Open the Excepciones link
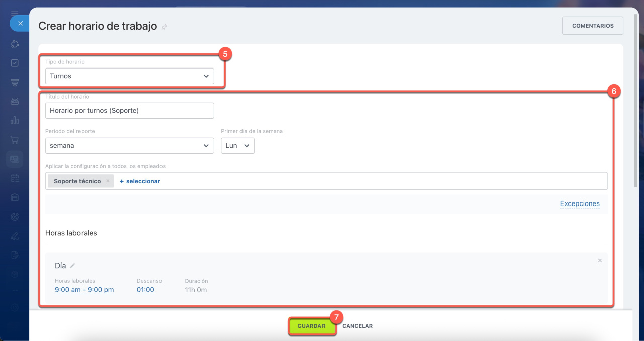 580,204
